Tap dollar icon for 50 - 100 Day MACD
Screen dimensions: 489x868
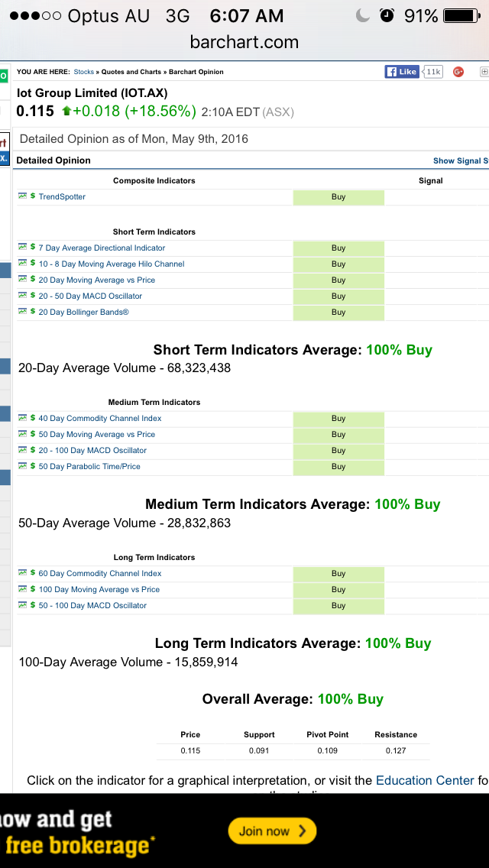click(x=33, y=605)
